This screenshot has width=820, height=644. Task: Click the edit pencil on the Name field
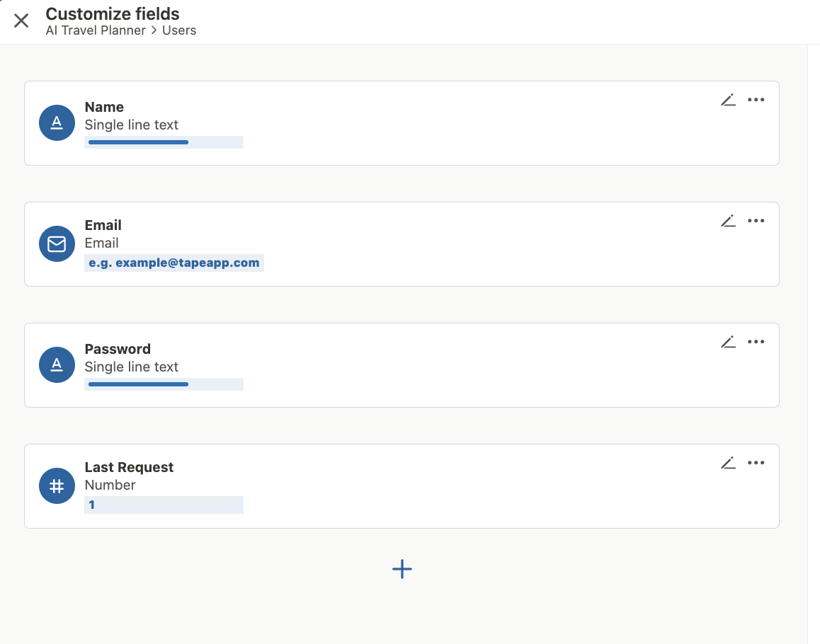point(729,100)
